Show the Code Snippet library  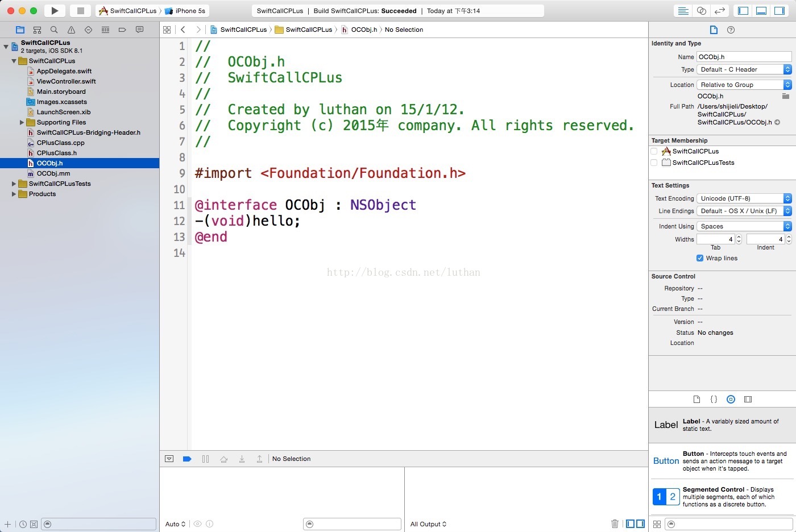[714, 400]
